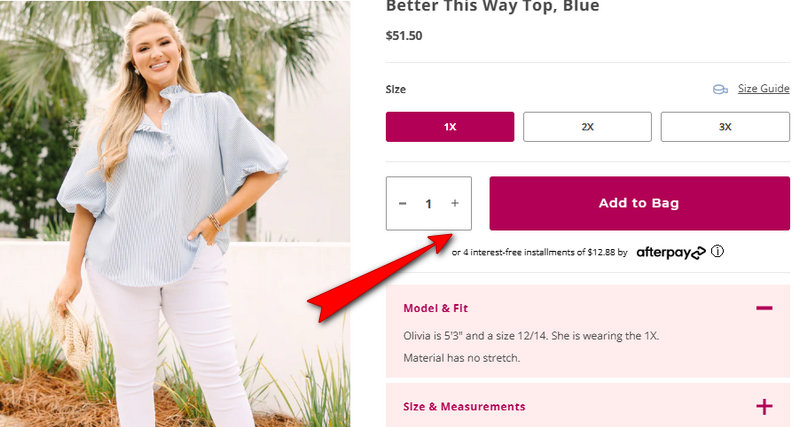
Task: Click the interest-free installments text
Action: 539,252
